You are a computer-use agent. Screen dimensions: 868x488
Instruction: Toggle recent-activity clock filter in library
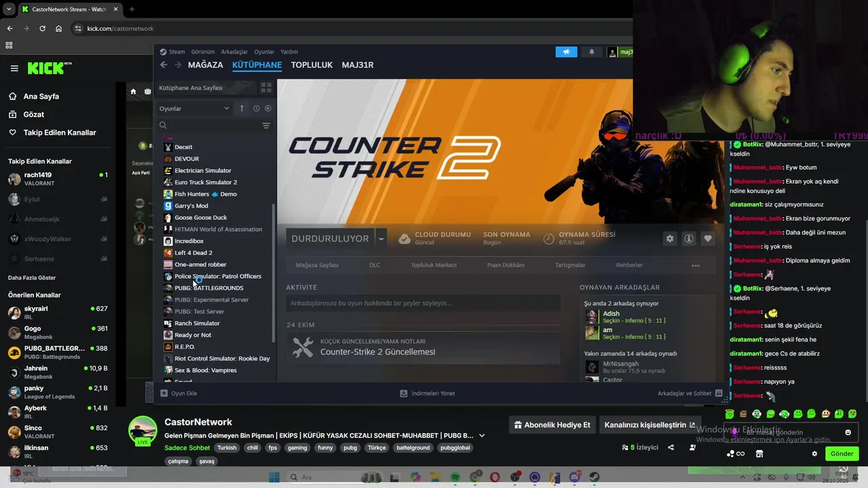coord(256,108)
